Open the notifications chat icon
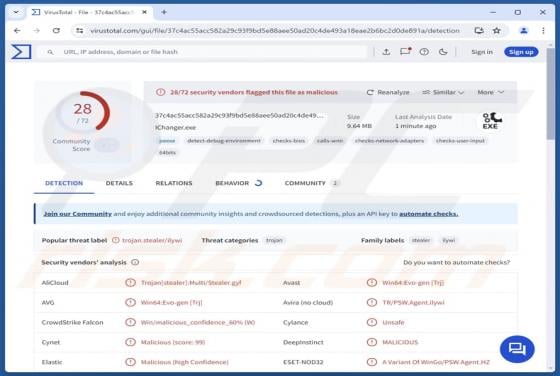The width and height of the screenshot is (560, 376). 405,52
